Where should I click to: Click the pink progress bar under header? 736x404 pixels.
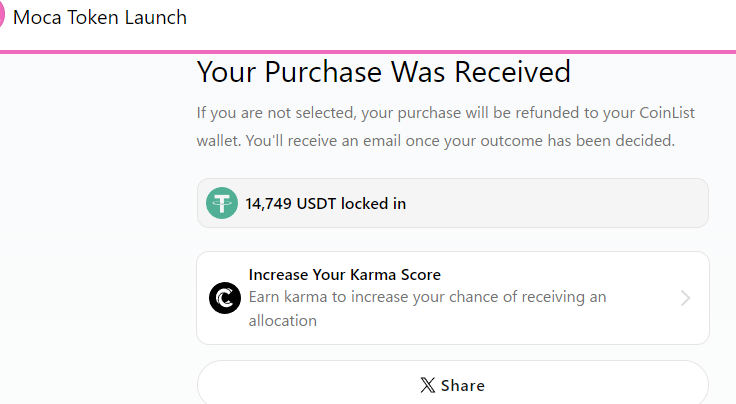coord(368,52)
